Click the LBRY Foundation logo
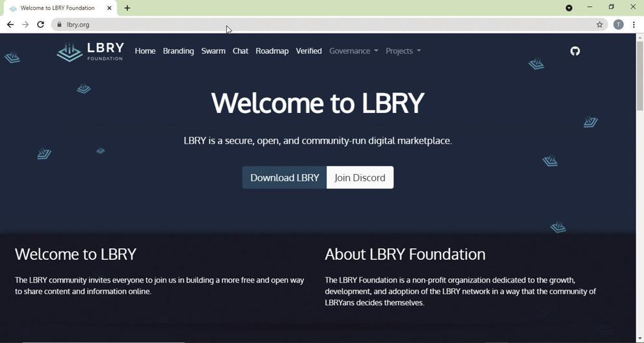This screenshot has height=343, width=644. [90, 52]
